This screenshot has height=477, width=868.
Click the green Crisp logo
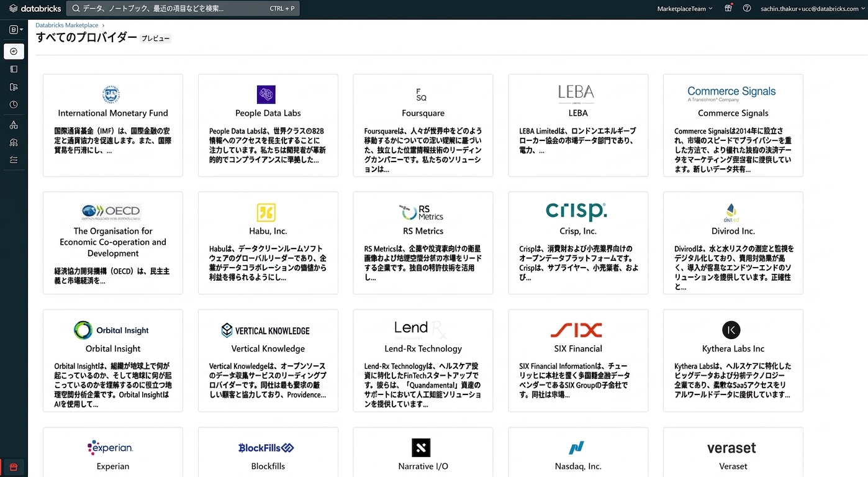576,212
